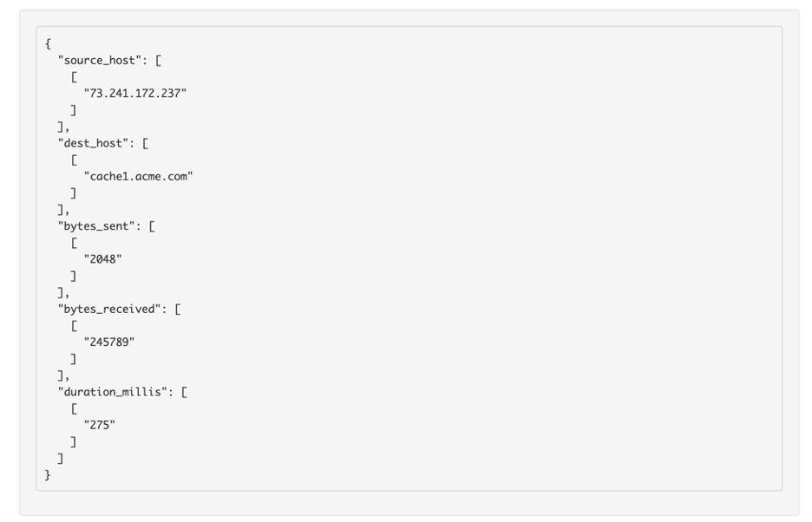This screenshot has width=812, height=522.
Task: Select the "2048" value
Action: click(x=102, y=259)
